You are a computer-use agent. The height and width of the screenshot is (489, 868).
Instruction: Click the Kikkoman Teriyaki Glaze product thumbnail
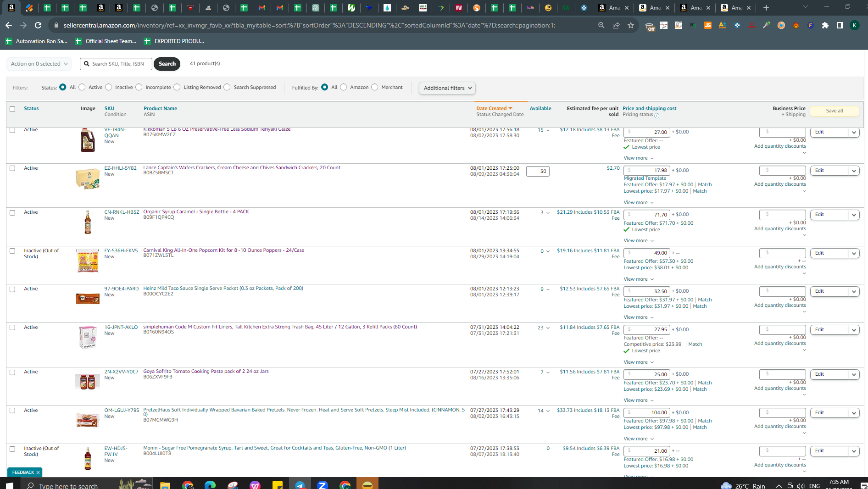[x=87, y=140]
